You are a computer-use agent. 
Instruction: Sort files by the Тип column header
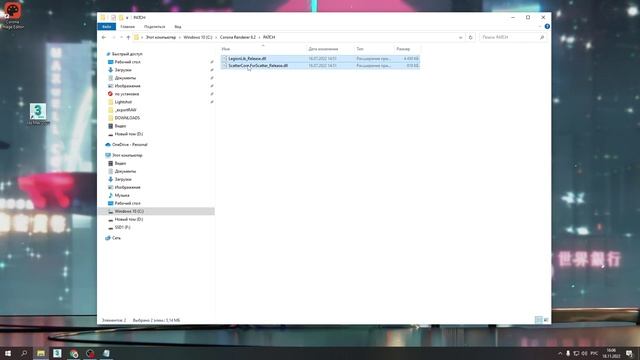[x=373, y=49]
